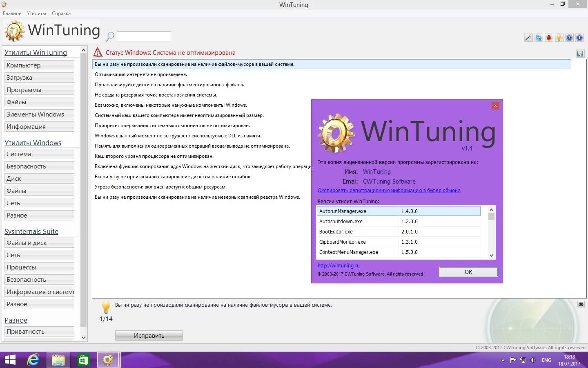Open Элементы Windows category
588x368 pixels.
tap(39, 114)
